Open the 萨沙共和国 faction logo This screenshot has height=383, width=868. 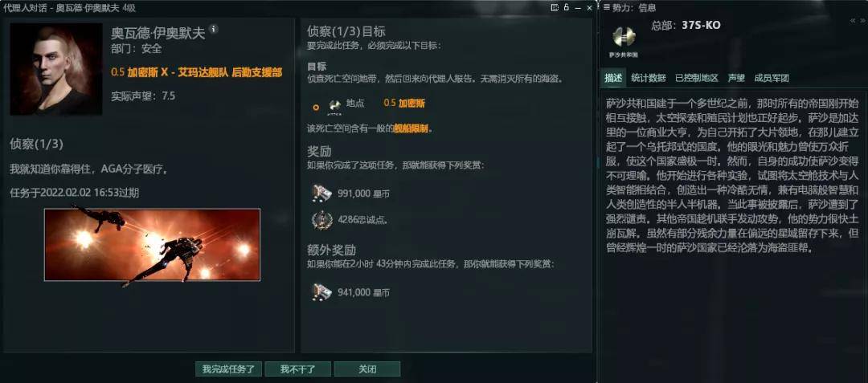pos(624,39)
